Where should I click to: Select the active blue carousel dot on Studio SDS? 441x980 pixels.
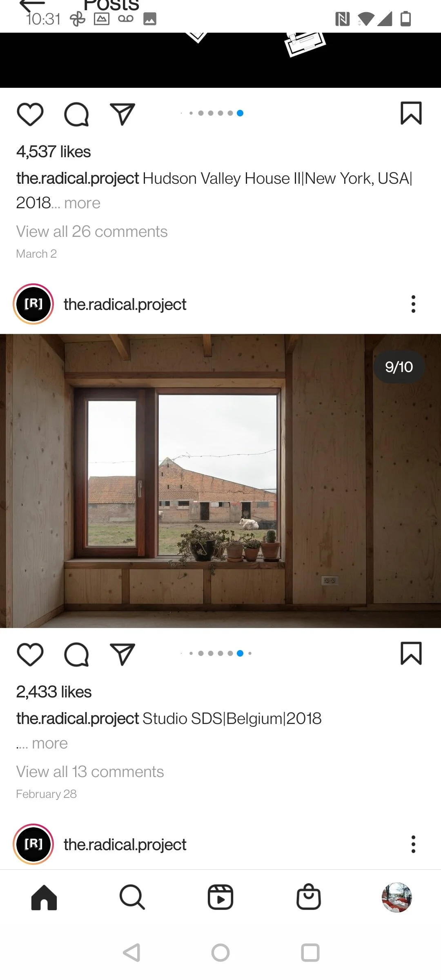(240, 653)
